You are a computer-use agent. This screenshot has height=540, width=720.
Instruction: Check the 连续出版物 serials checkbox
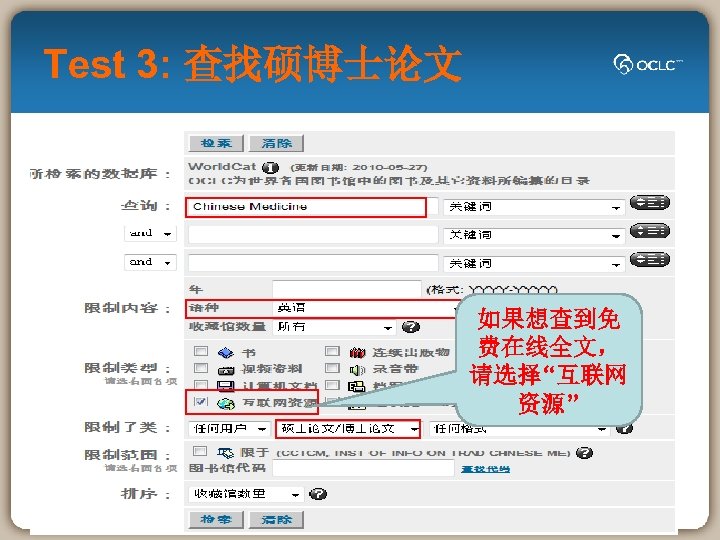pyautogui.click(x=332, y=351)
